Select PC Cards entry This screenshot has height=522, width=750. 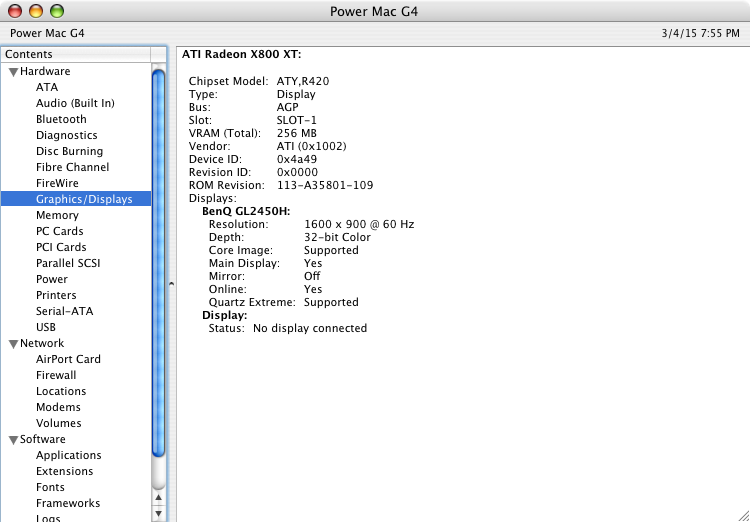click(59, 231)
